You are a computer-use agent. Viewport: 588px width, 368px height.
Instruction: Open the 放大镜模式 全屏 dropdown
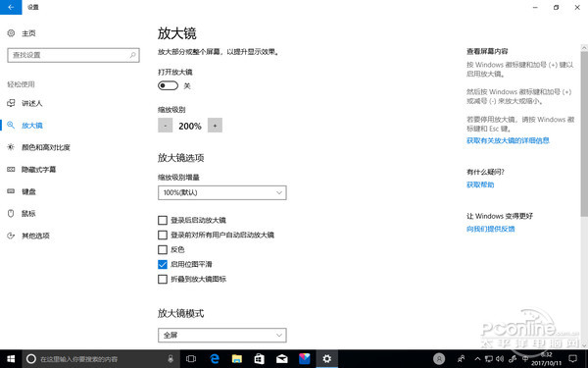point(222,335)
